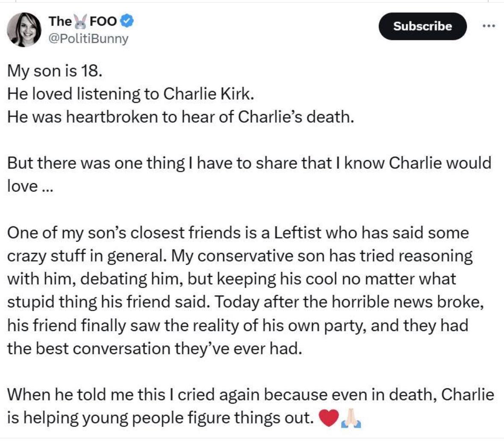Open the @PolitiBunny handle link

click(88, 38)
